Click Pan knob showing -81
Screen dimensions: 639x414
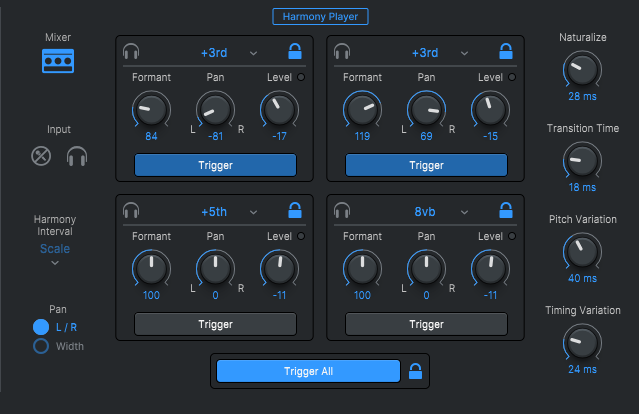215,109
